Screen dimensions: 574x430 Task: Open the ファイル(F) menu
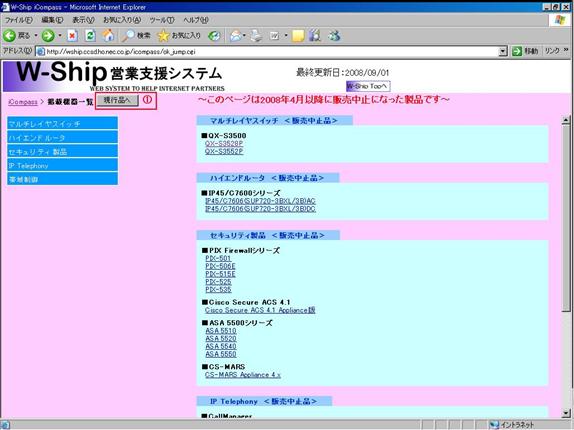(18, 20)
